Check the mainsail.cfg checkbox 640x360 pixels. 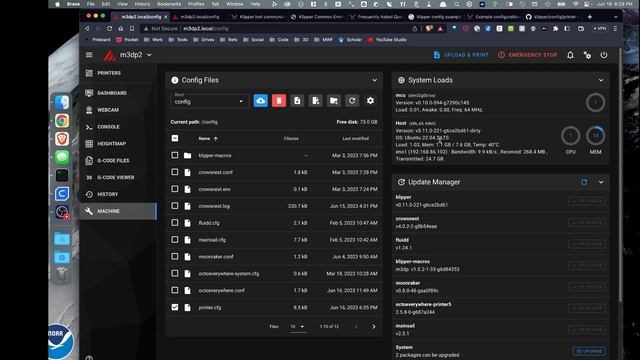pyautogui.click(x=175, y=240)
